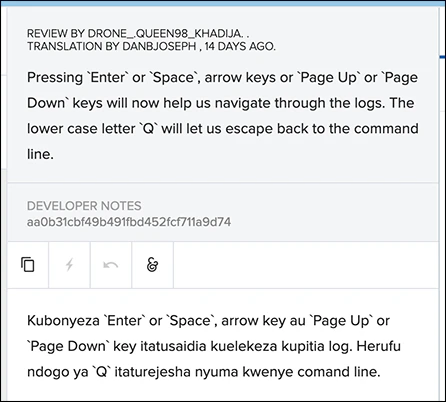The image size is (446, 402).
Task: Click the empty toolbar area beside ampersand icon
Action: (x=306, y=265)
